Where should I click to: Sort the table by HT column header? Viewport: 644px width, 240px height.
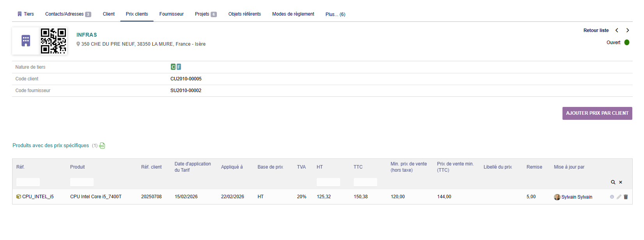point(319,167)
